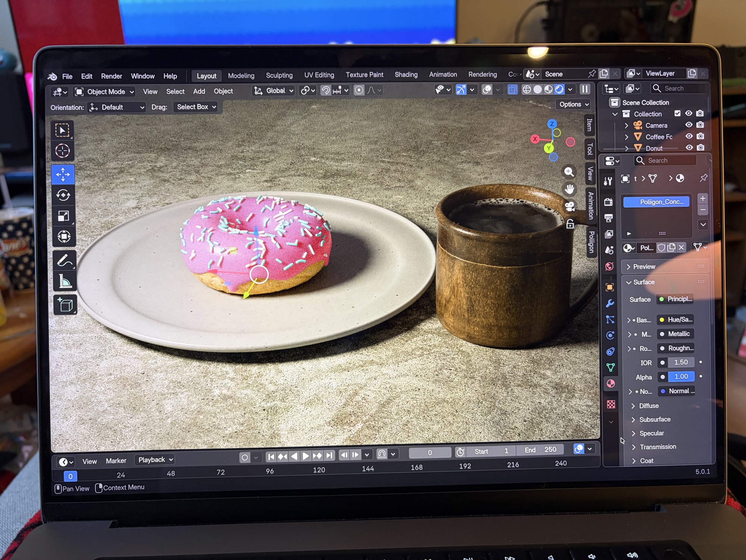The width and height of the screenshot is (746, 560).
Task: Open Modifiers wrench properties tab
Action: point(610,304)
